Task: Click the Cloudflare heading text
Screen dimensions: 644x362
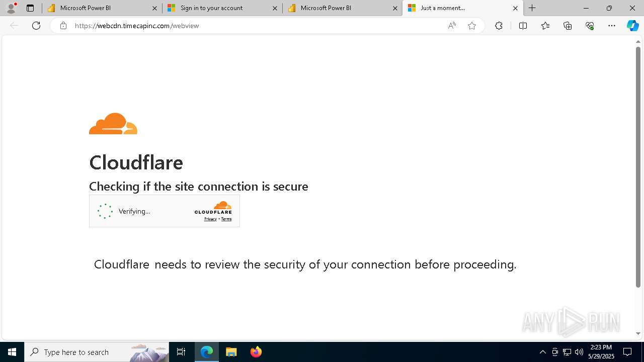Action: coord(136,162)
